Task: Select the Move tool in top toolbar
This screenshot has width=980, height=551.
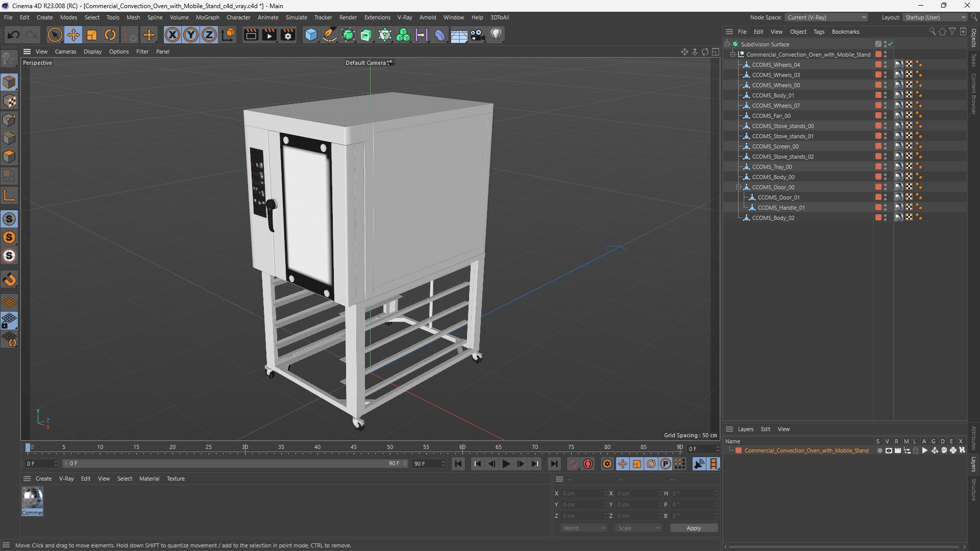Action: pos(73,35)
